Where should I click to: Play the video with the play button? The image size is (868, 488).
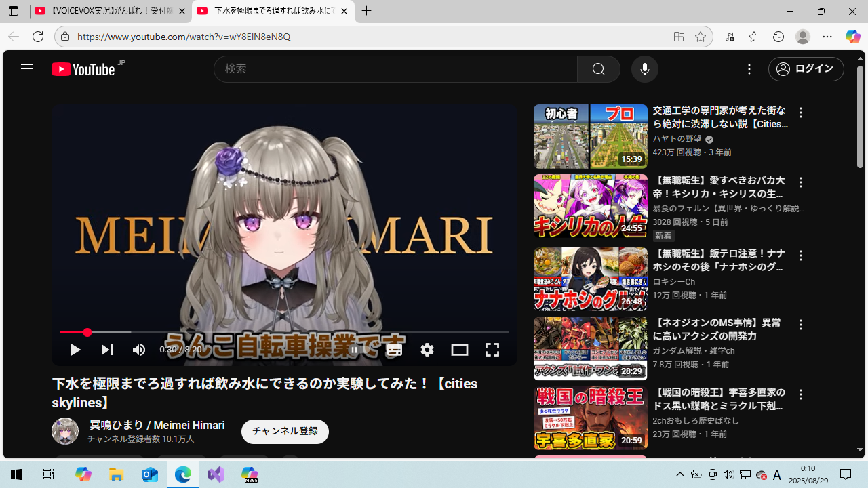75,350
